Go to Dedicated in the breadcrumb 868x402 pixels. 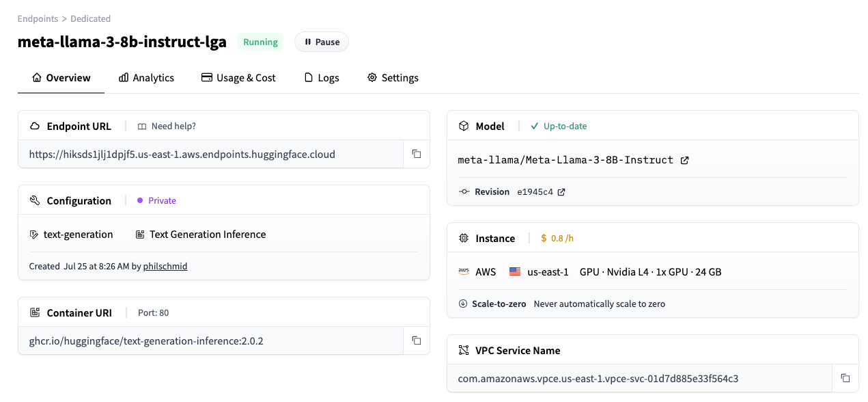[x=90, y=18]
